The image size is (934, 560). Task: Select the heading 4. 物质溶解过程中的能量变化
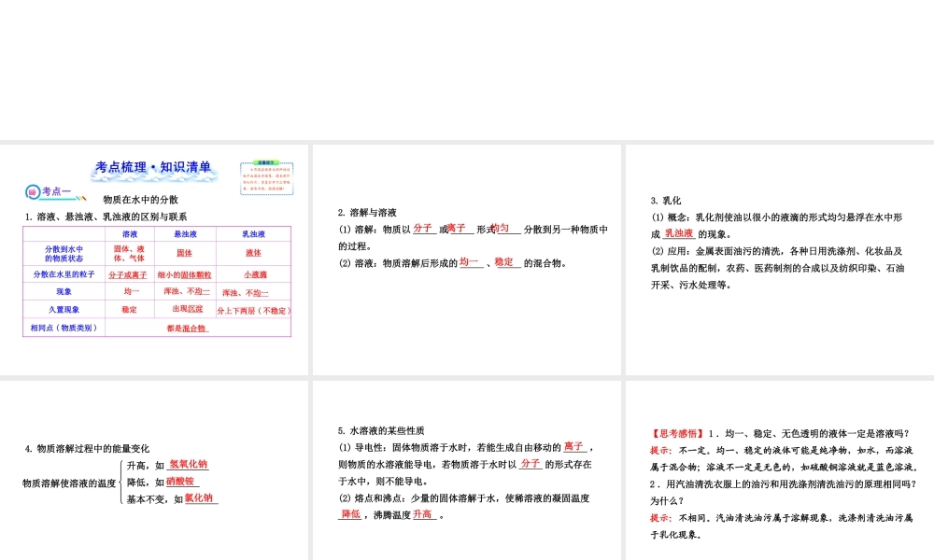87,449
